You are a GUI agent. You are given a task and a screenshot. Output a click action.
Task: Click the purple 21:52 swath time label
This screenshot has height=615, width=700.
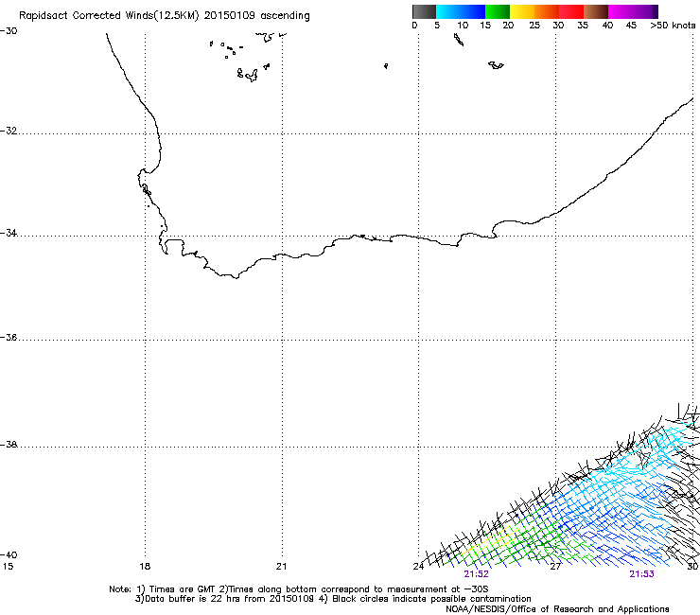click(476, 574)
